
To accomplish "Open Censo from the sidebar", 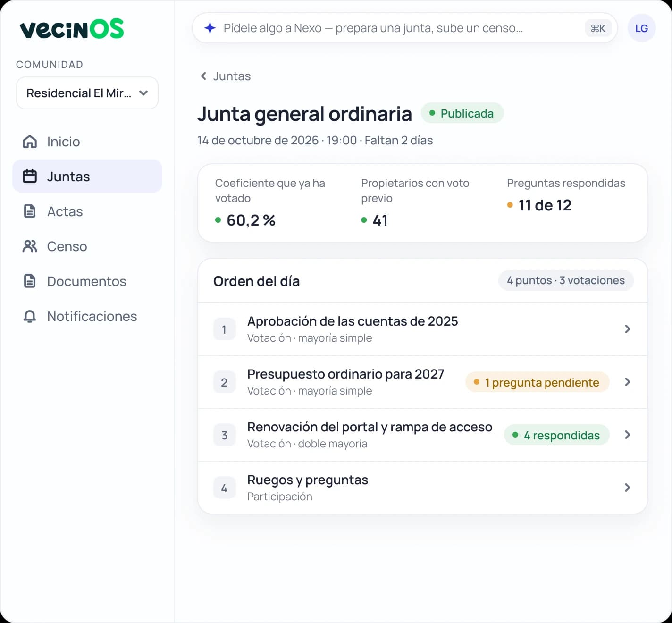I will click(87, 246).
